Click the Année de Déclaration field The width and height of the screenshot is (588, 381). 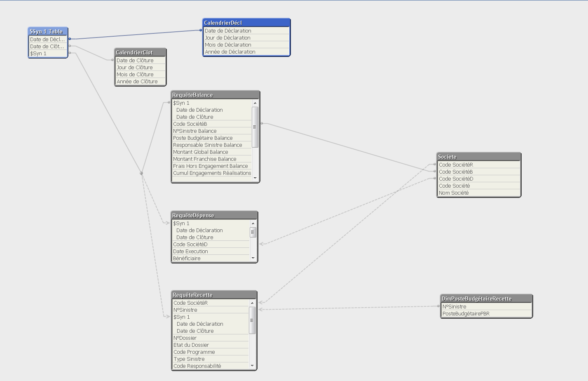[x=246, y=52]
